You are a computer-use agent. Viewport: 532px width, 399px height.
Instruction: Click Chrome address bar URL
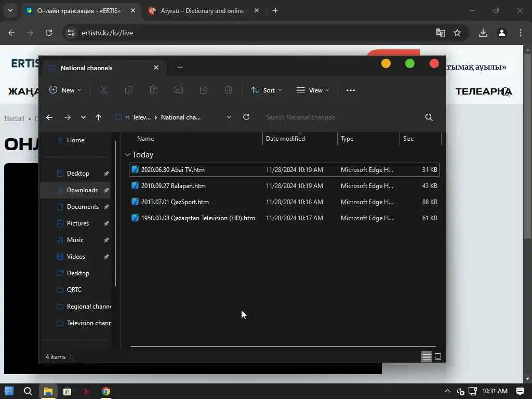tap(107, 33)
